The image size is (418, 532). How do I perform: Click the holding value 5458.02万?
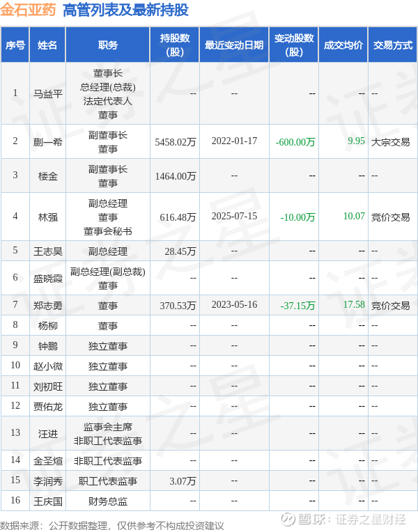[x=176, y=142]
